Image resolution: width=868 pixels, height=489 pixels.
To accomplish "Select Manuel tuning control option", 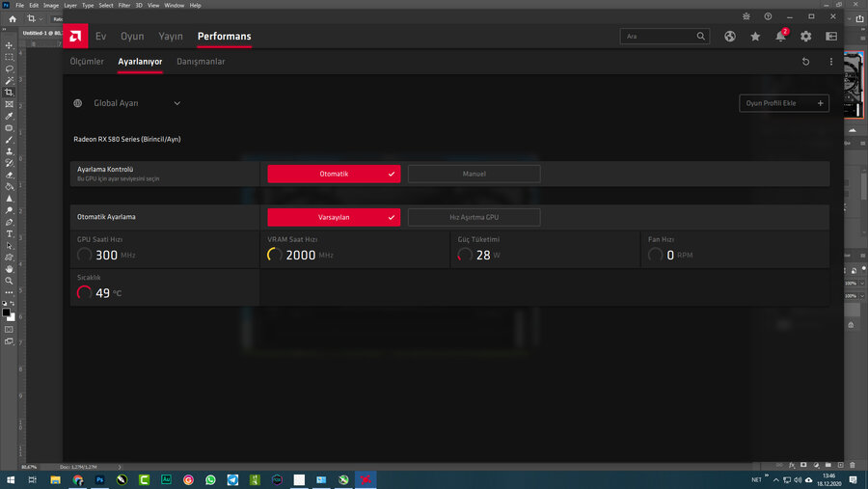I will point(474,174).
